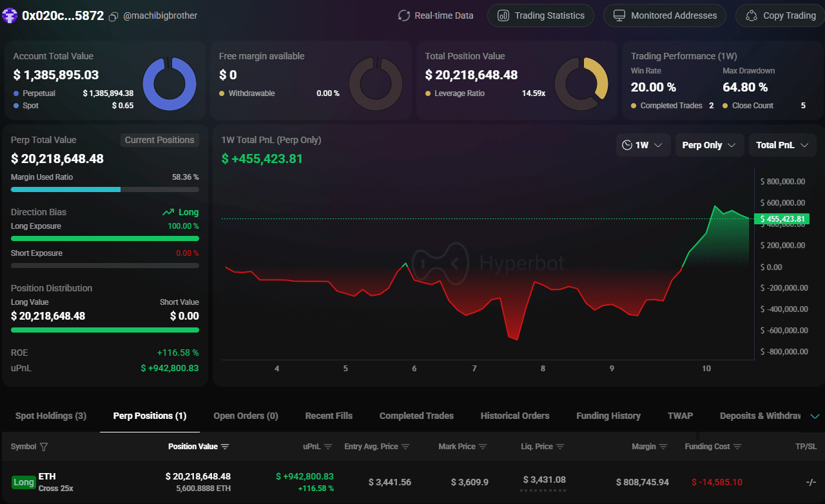Image resolution: width=825 pixels, height=504 pixels.
Task: Click the Symbol column filter icon
Action: (44, 447)
